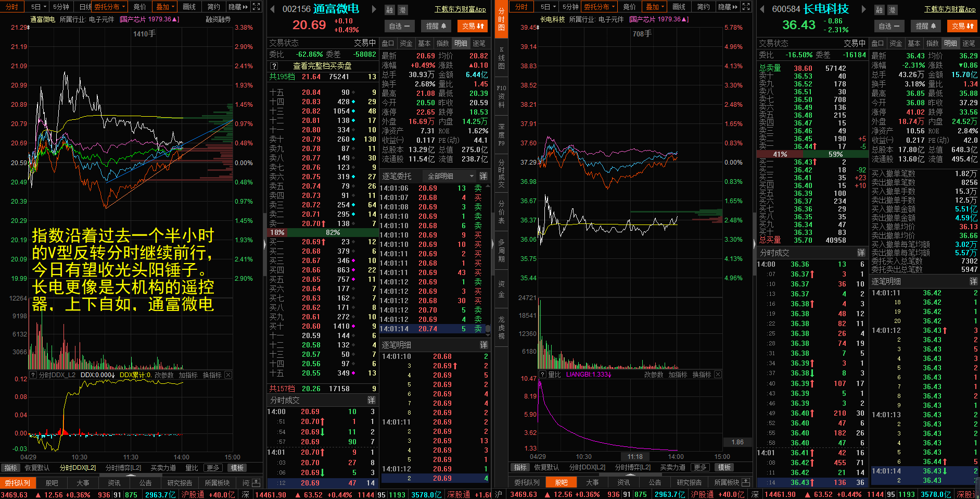Click 交易 trade button for 长电科技
The height and width of the screenshot is (499, 980).
tap(962, 26)
